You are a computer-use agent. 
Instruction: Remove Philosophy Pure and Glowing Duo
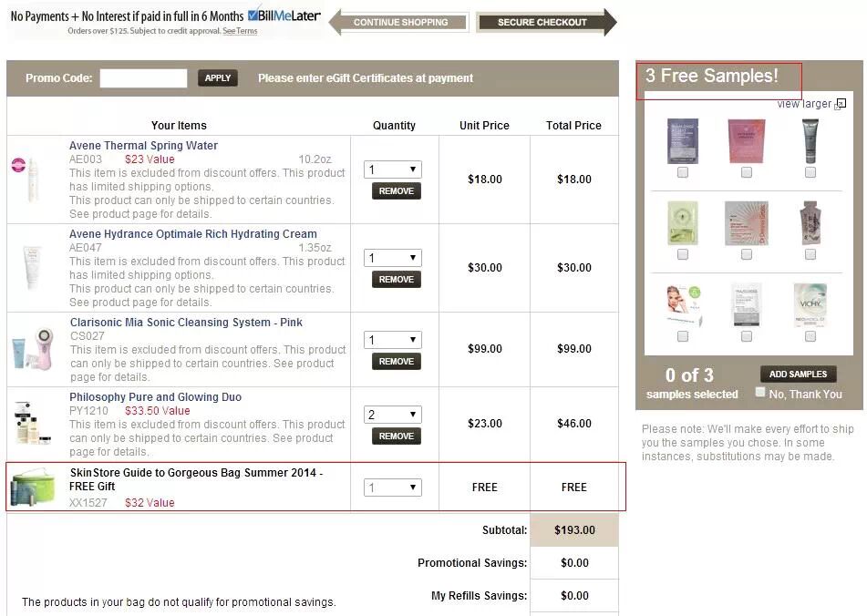pyautogui.click(x=397, y=436)
